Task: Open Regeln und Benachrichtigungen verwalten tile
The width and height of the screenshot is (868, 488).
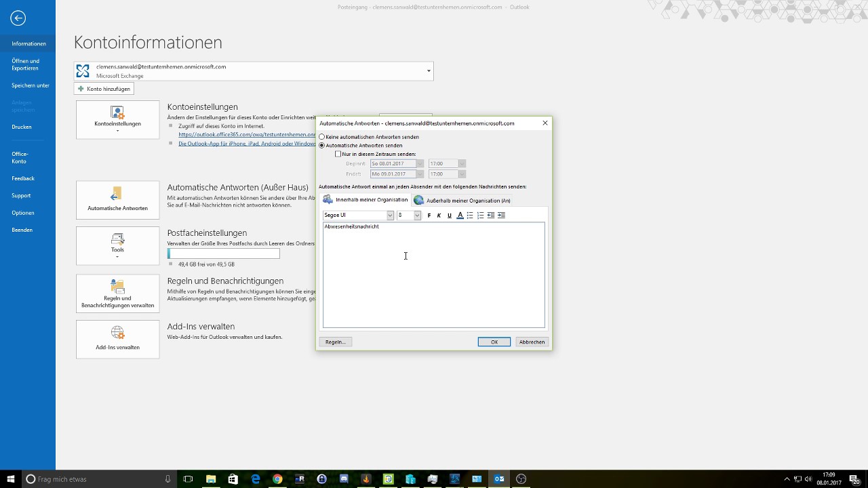Action: [118, 293]
